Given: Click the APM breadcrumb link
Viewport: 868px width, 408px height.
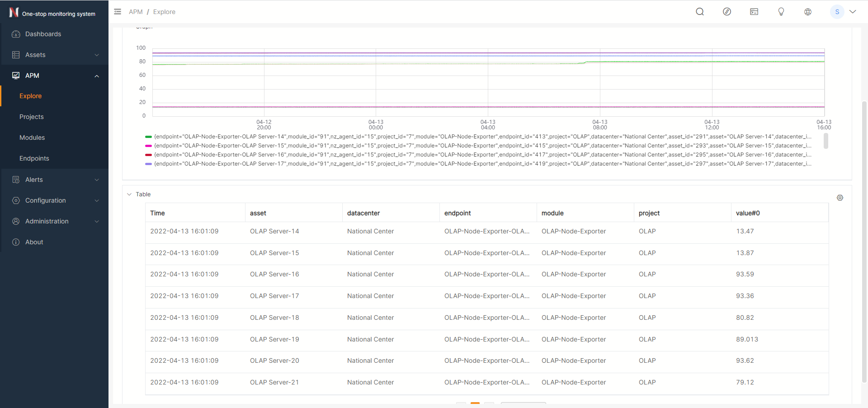Looking at the screenshot, I should (x=136, y=12).
